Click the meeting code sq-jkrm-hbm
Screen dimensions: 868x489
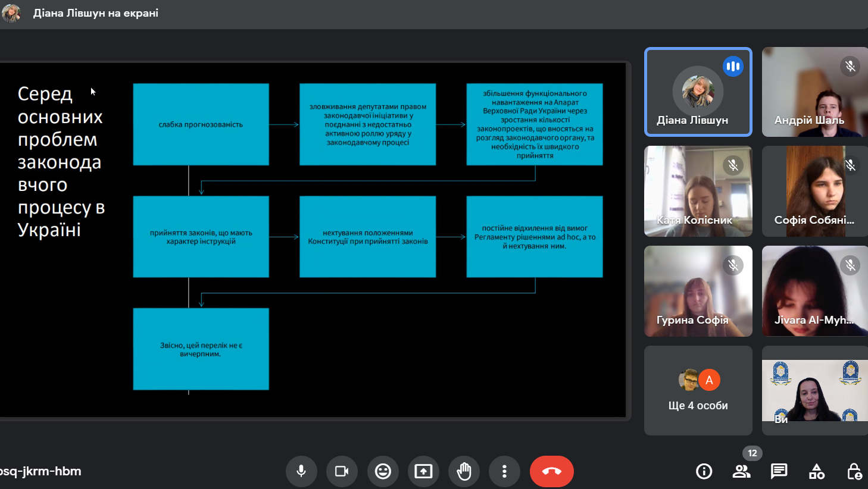pos(40,471)
